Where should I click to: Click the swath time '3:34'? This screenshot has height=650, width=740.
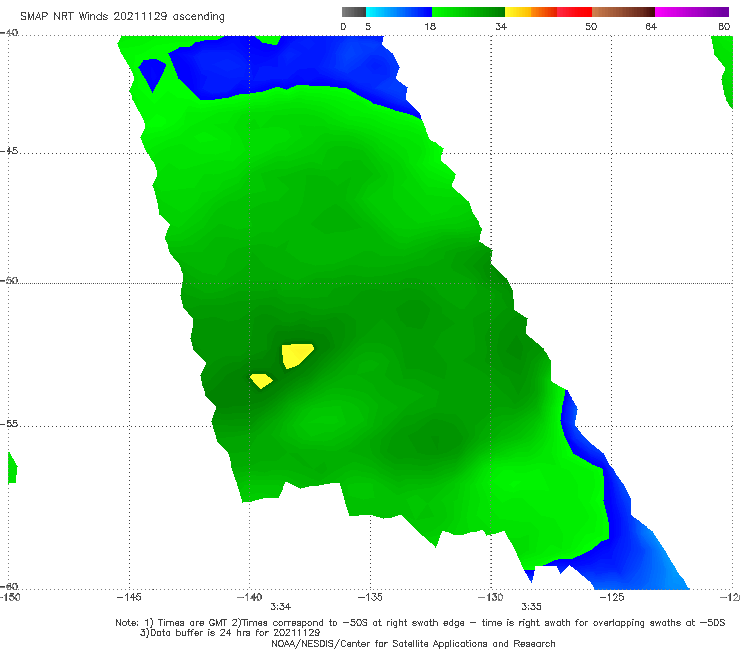coord(280,607)
